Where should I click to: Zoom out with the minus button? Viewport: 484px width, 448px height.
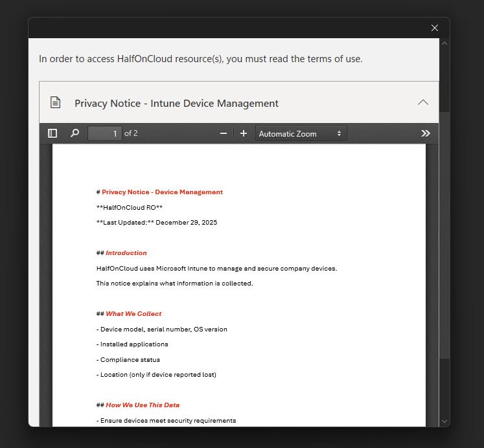[224, 133]
